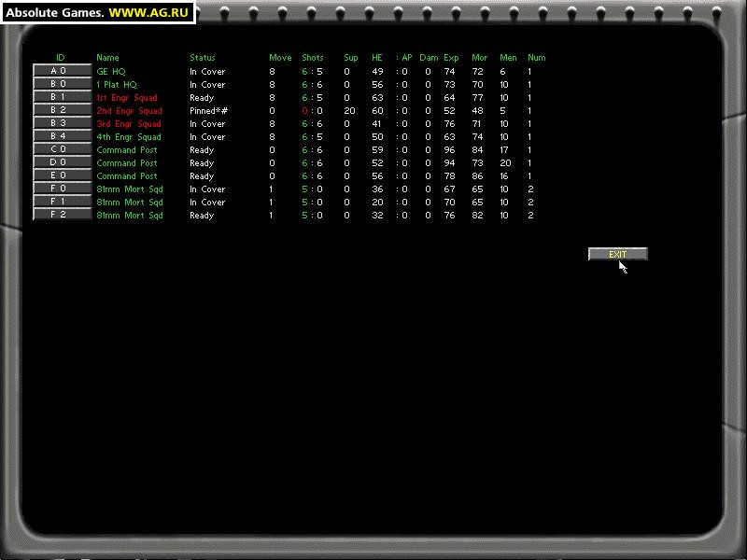
Task: Select Command Post name in row D 0
Action: (127, 163)
